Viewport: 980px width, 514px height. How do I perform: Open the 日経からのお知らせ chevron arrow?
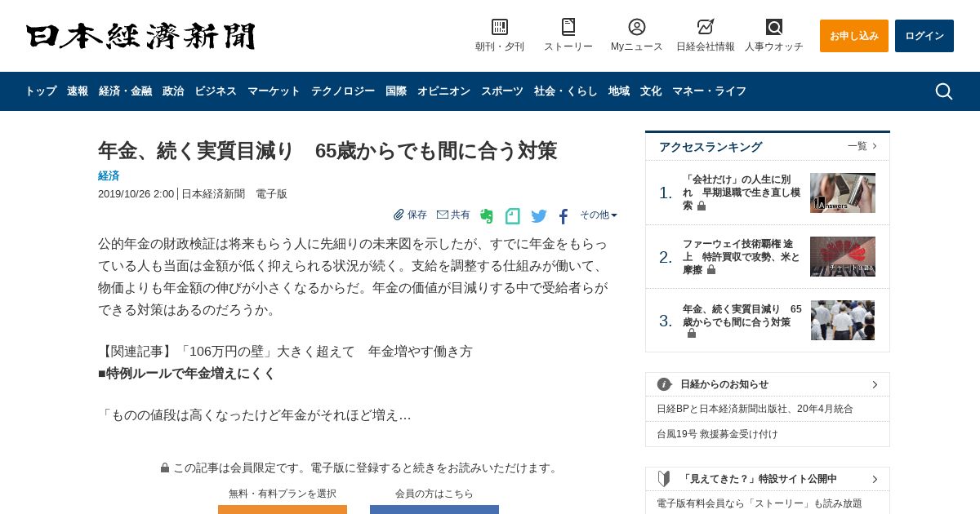(875, 384)
